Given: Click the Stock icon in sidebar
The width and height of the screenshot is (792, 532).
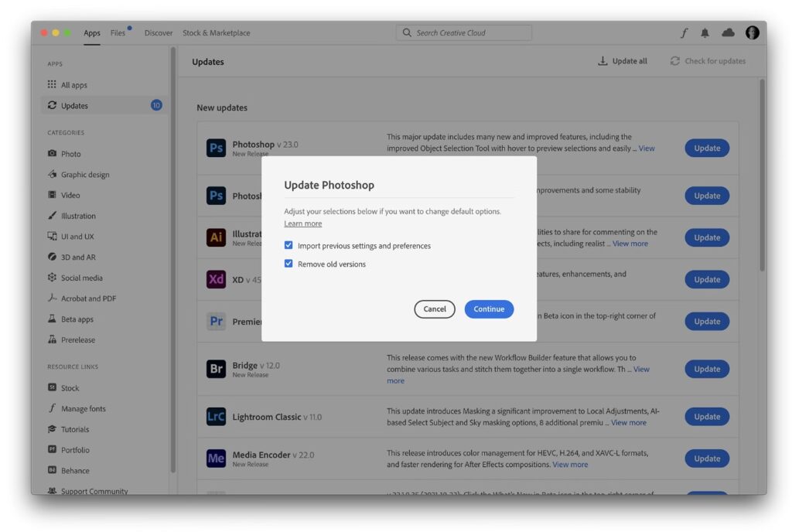Looking at the screenshot, I should (53, 388).
